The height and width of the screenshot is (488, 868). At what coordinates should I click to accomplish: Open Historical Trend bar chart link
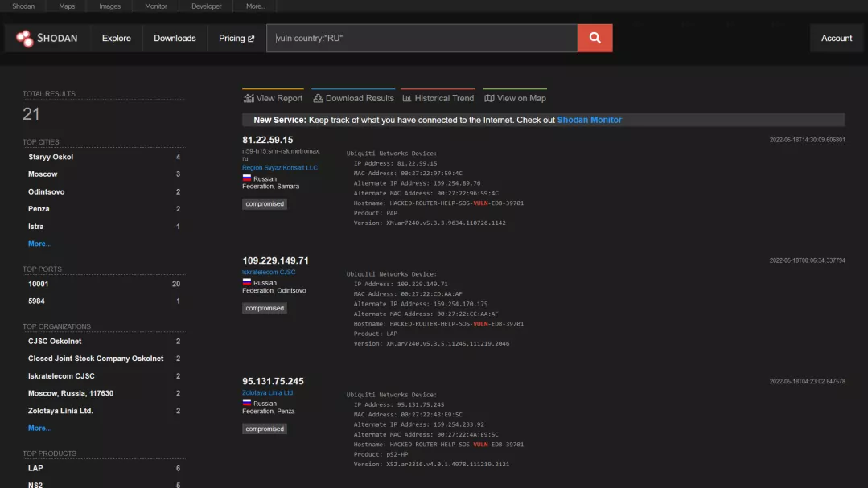(407, 98)
